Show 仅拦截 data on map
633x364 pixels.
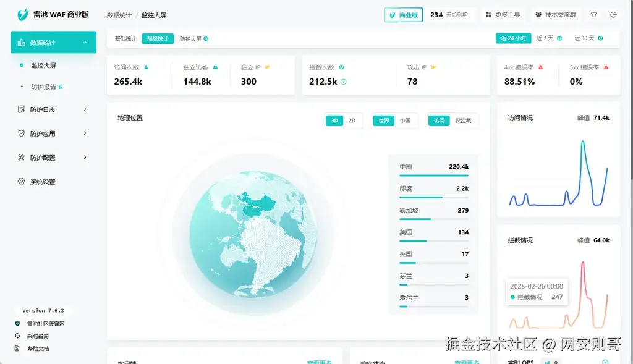463,121
